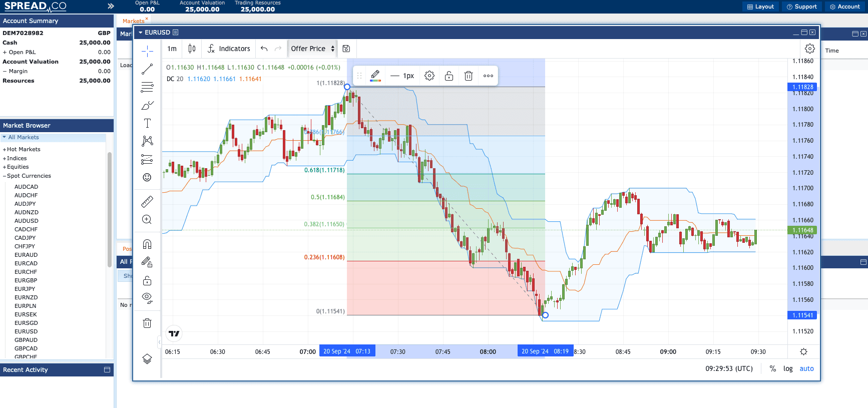
Task: Toggle lock all drawing tools
Action: tap(147, 280)
